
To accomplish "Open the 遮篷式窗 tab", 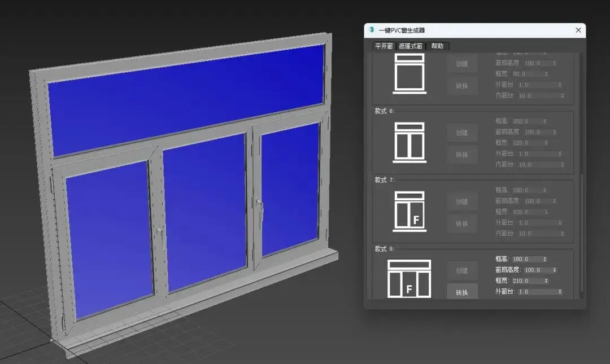I will click(411, 46).
